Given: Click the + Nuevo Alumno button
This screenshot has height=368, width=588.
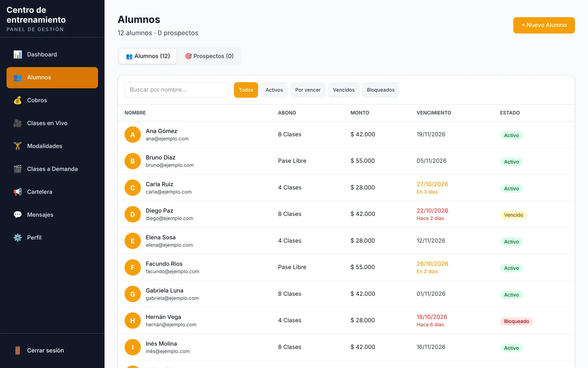Looking at the screenshot, I should click(x=544, y=25).
